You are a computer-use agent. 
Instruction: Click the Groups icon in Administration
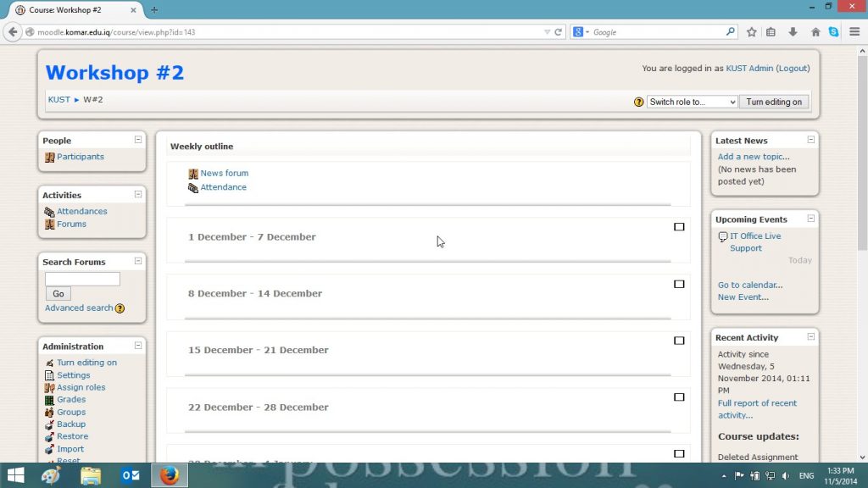[x=50, y=413]
